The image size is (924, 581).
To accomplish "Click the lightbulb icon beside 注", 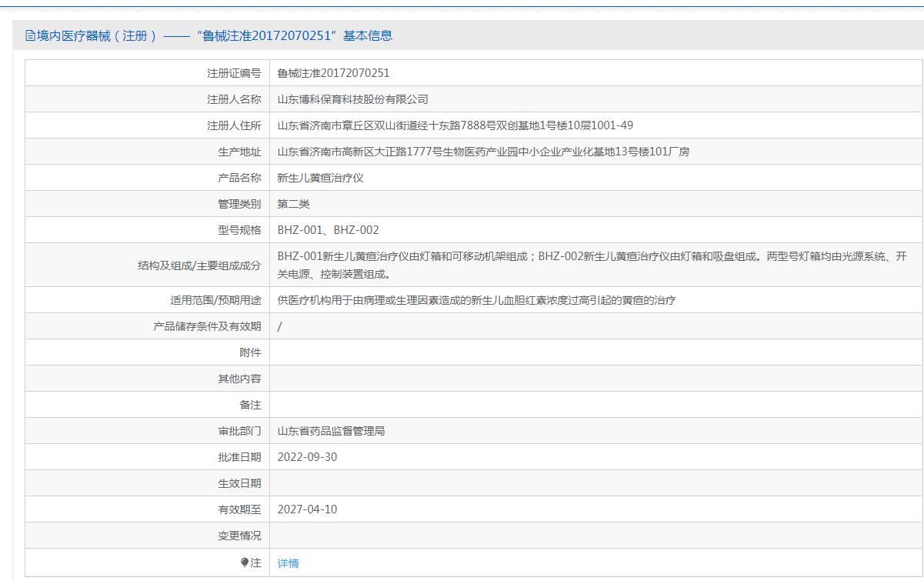I will [x=245, y=563].
